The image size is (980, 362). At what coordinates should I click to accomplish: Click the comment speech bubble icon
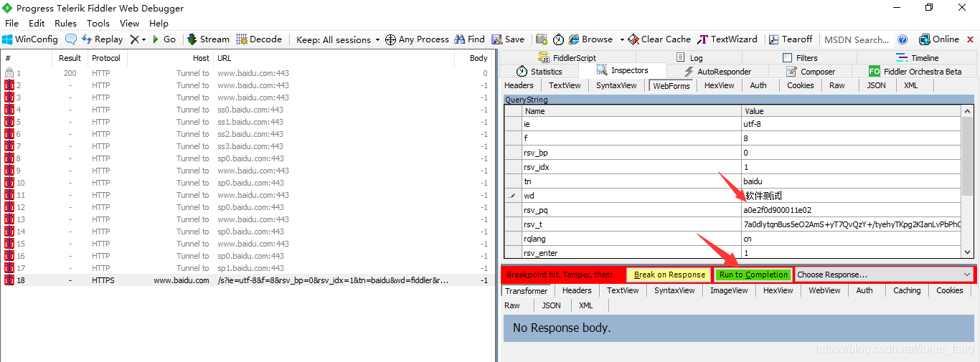pyautogui.click(x=71, y=39)
